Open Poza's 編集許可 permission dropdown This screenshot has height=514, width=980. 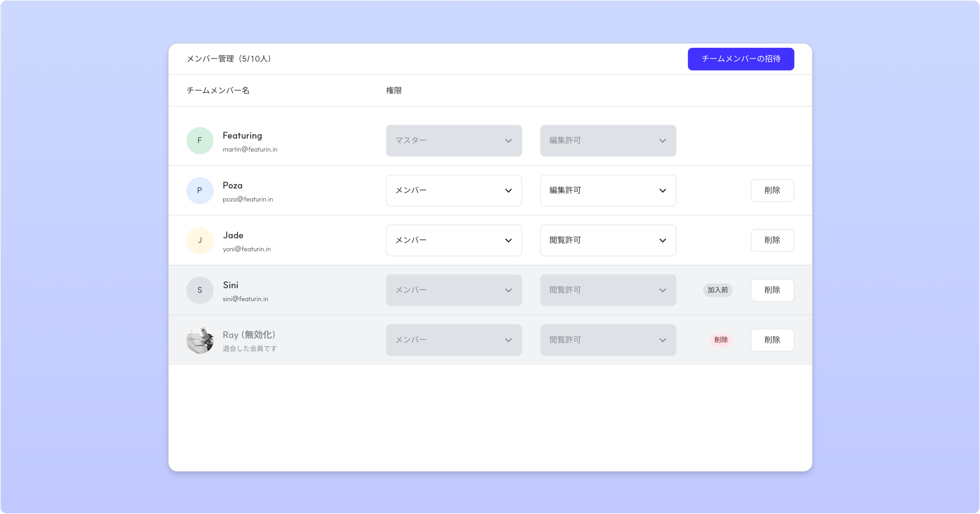pyautogui.click(x=608, y=191)
